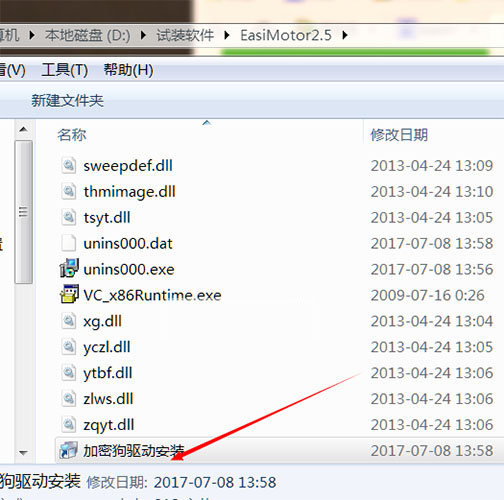Screen dimensions: 504x500
Task: Click the VC_x86Runtime.exe installer icon
Action: [x=69, y=295]
